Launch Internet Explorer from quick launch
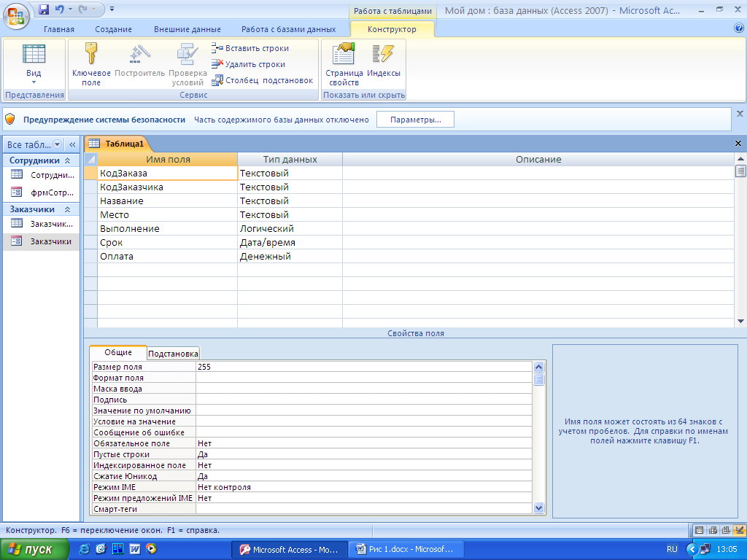 pos(85,549)
